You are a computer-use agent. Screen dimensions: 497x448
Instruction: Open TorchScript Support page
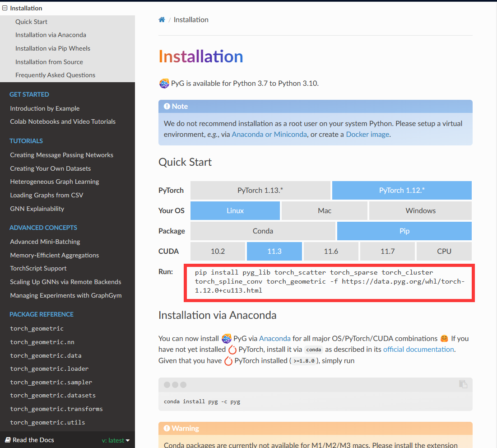38,268
